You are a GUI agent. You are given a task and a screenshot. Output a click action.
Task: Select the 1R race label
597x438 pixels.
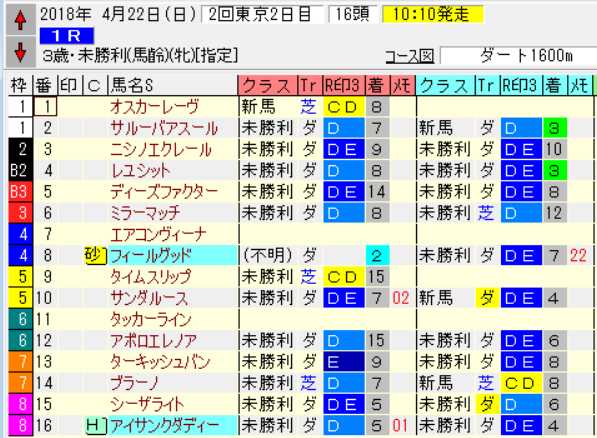(x=67, y=36)
